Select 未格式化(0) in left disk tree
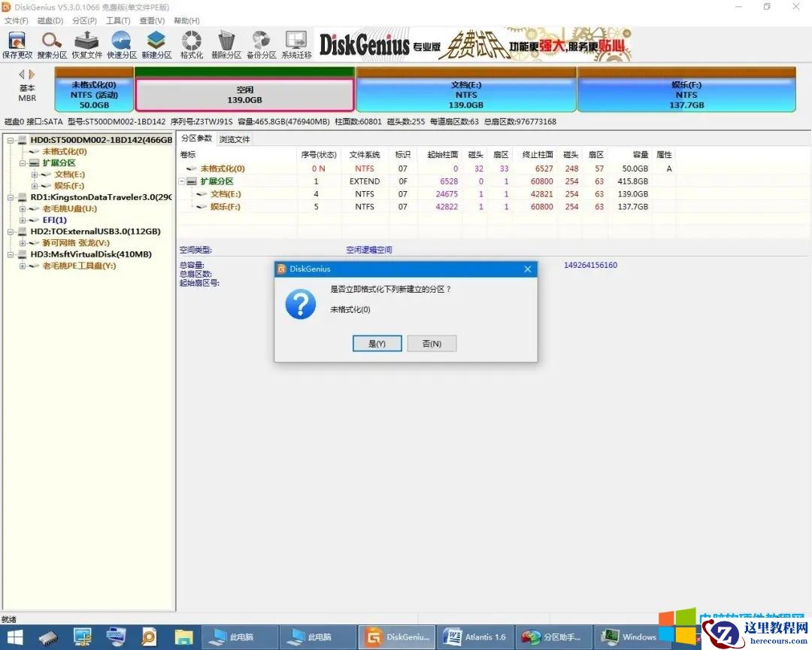This screenshot has height=650, width=812. [65, 151]
